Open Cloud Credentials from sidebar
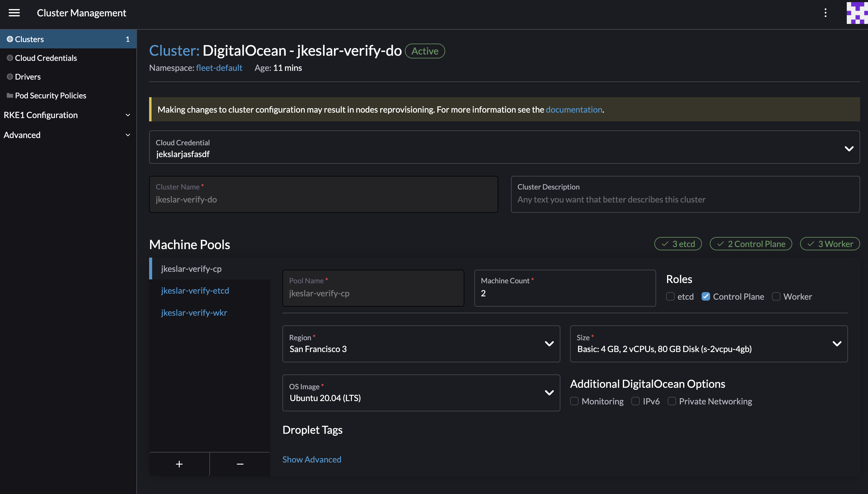Screen dimensions: 868x494 [x=46, y=58]
